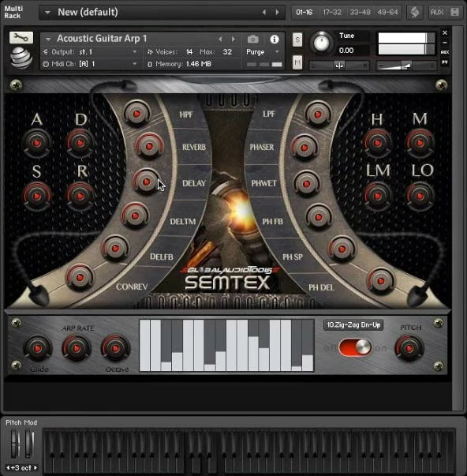Click the Glide knob

(38, 348)
